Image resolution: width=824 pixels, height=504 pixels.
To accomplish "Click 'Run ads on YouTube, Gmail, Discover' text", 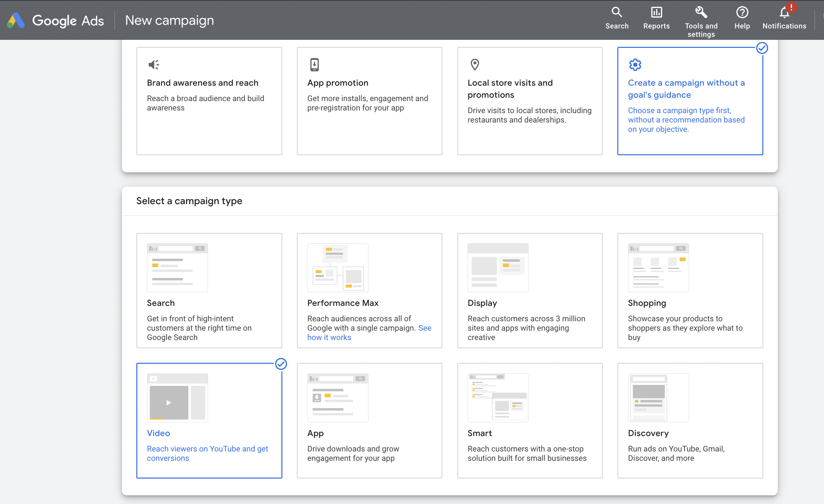I will pos(676,453).
